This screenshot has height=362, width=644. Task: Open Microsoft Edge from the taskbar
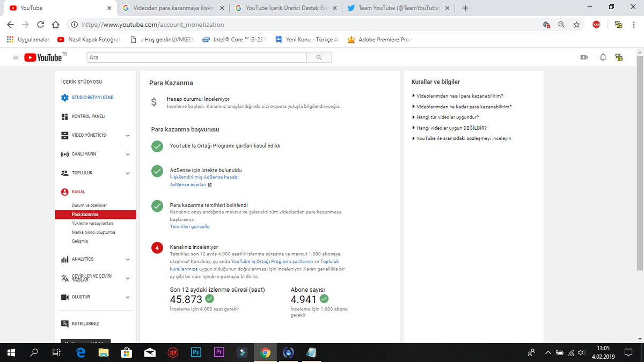[x=80, y=352]
